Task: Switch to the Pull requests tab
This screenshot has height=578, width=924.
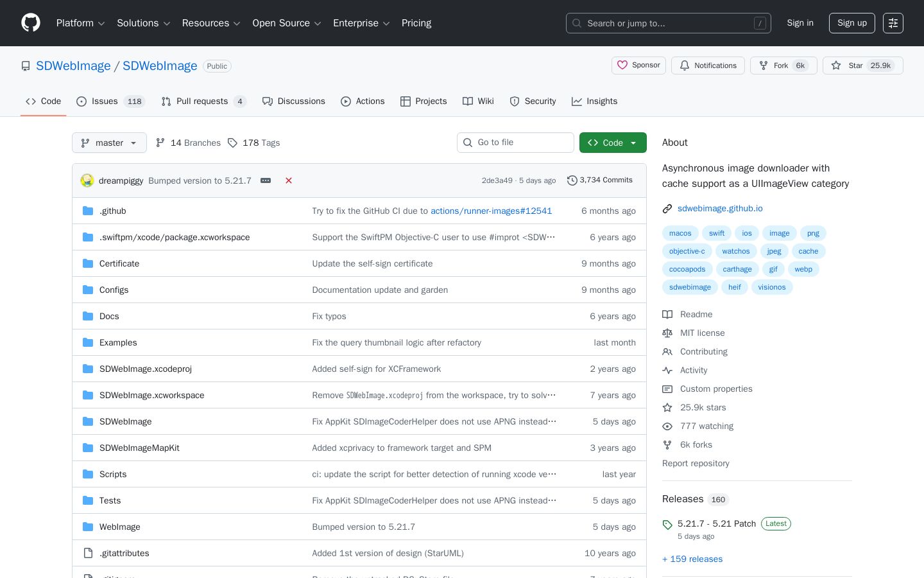Action: [x=203, y=101]
